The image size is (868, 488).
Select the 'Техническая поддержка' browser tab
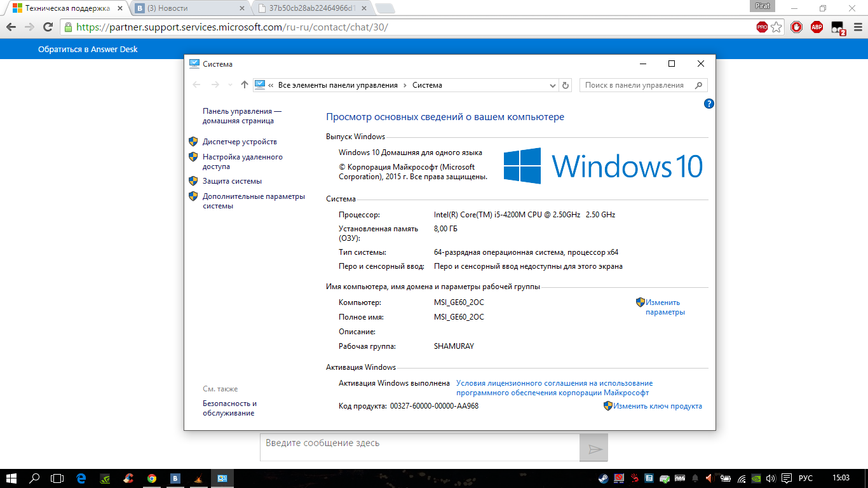pyautogui.click(x=64, y=9)
